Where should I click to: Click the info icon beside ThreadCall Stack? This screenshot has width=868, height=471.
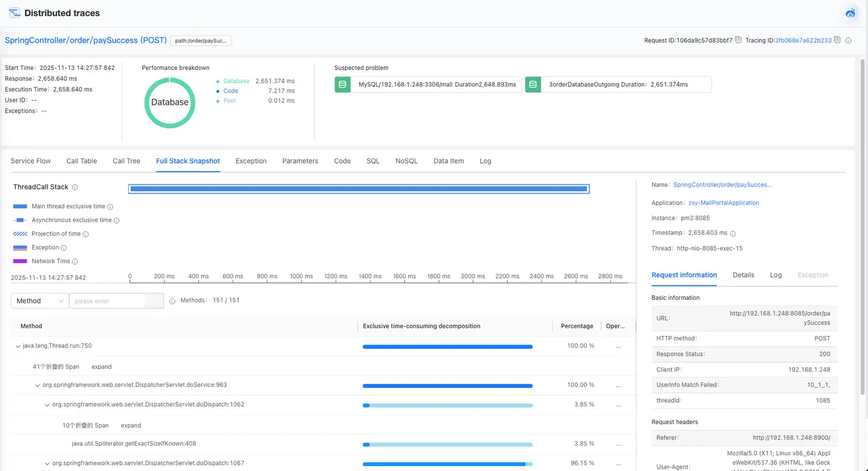tap(75, 187)
